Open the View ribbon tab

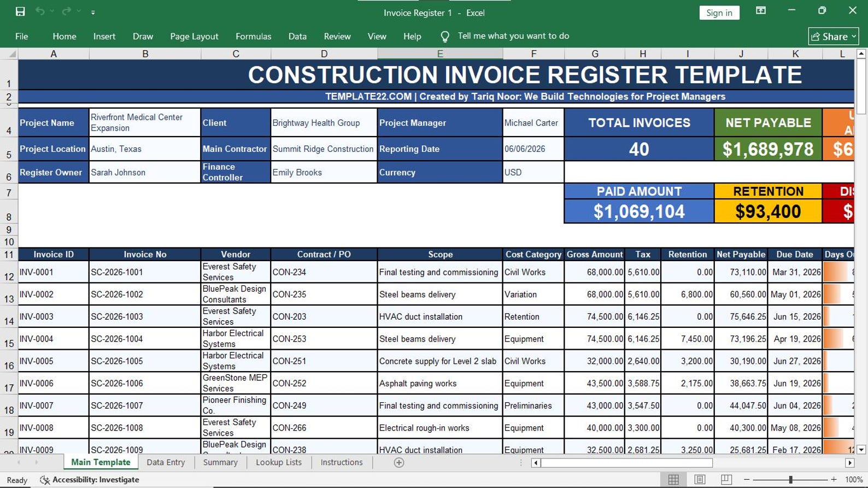377,36
